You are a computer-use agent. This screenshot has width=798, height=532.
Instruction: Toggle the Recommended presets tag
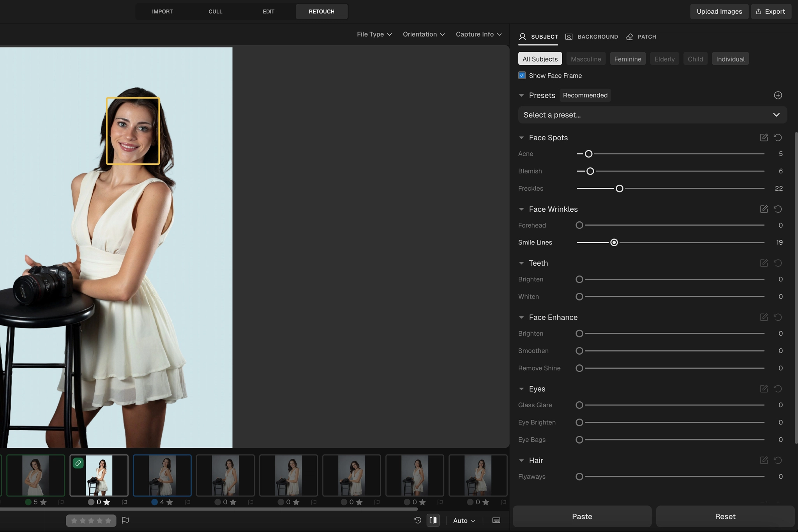coord(585,95)
